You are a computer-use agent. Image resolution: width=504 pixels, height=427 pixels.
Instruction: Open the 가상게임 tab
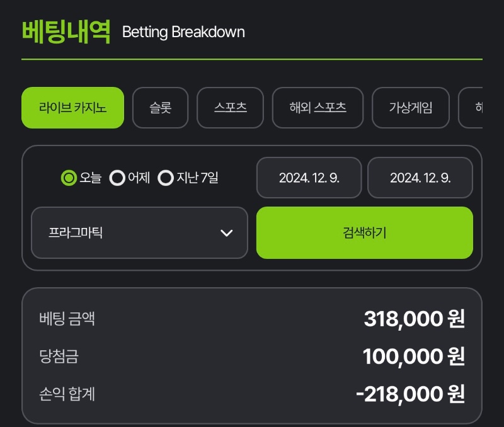[411, 108]
